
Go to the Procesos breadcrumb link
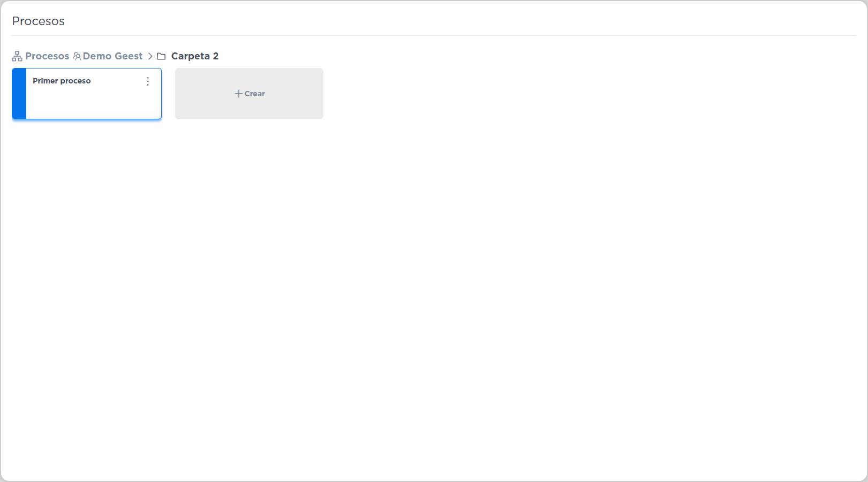[47, 56]
